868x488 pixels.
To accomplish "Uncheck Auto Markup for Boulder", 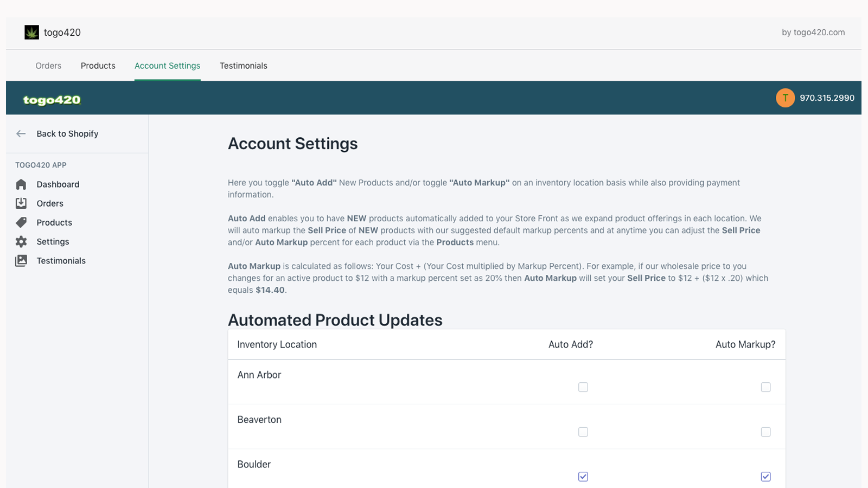I will tap(765, 477).
